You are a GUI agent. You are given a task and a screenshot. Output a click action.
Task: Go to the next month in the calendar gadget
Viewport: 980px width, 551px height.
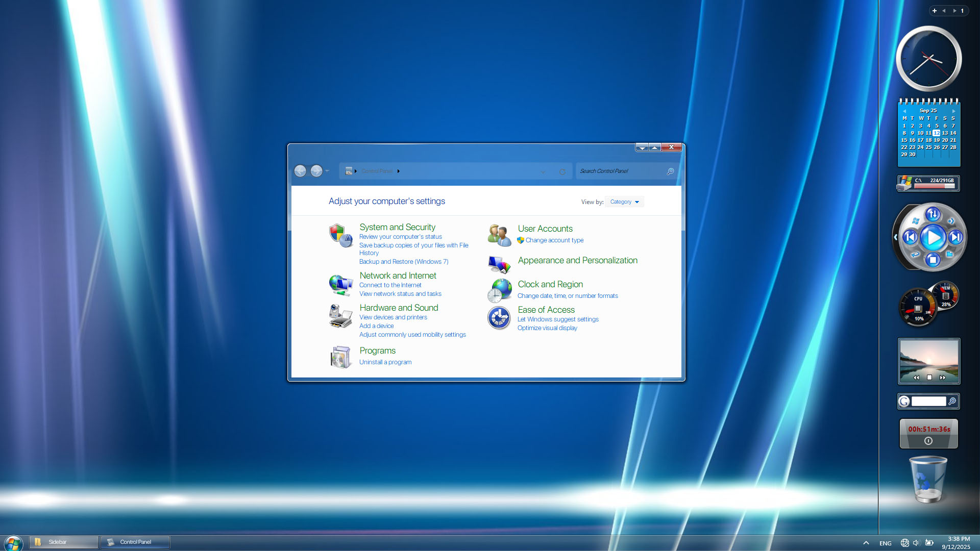click(x=953, y=111)
